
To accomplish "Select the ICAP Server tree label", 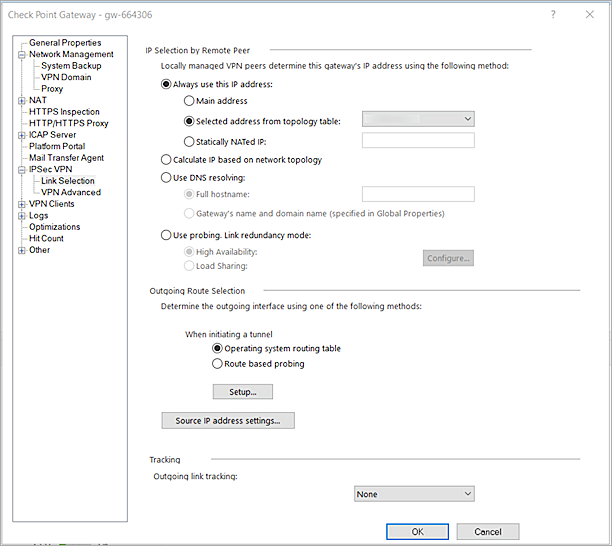I will [52, 135].
